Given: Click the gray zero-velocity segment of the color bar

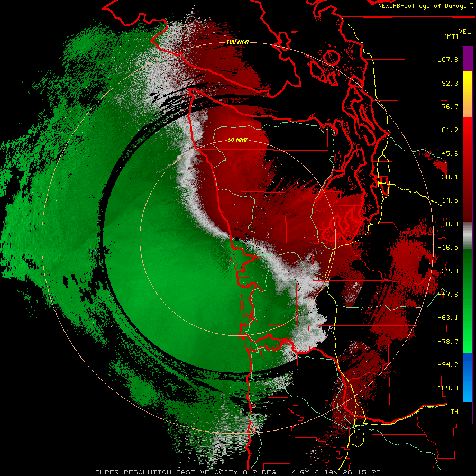Looking at the screenshot, I should coord(467,235).
